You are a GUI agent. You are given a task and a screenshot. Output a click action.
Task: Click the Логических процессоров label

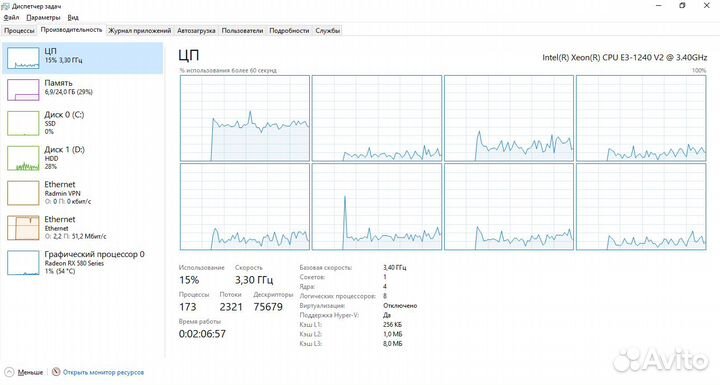coord(337,296)
